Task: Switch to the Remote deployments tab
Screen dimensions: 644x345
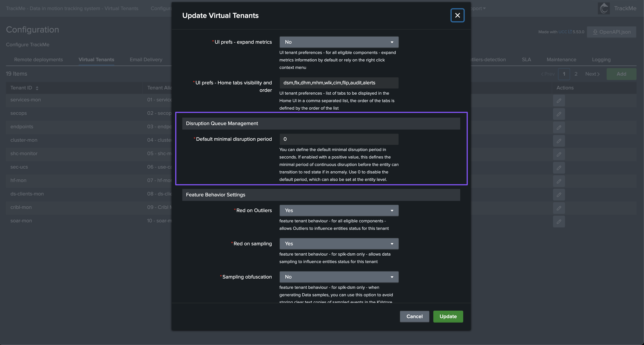Action: pyautogui.click(x=38, y=59)
